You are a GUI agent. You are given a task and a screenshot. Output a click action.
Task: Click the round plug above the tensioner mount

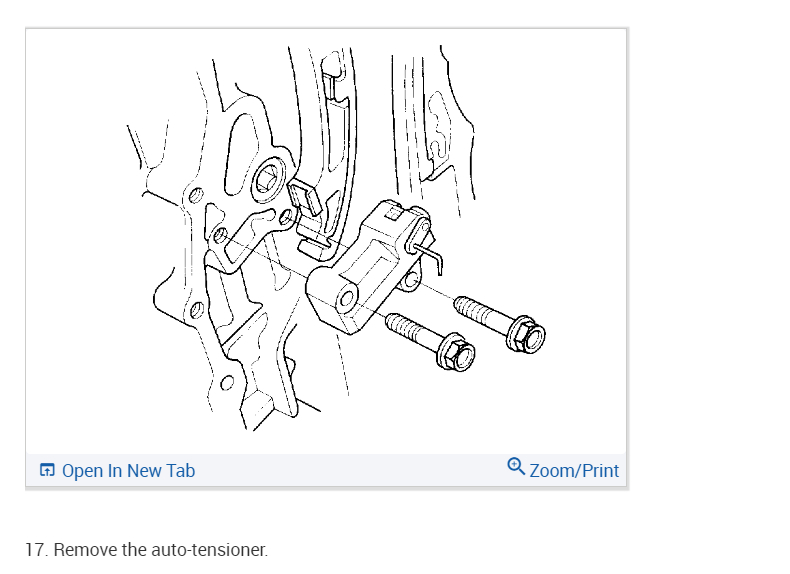[x=268, y=179]
